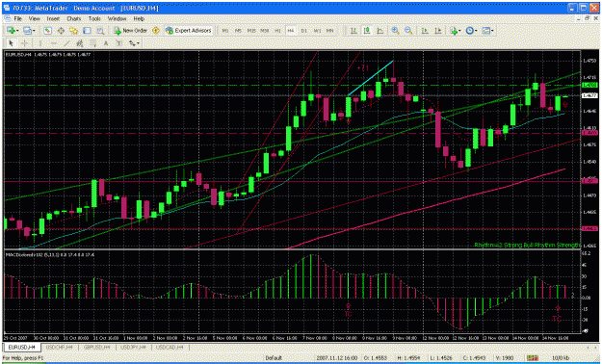Open the Tools menu

coord(94,18)
